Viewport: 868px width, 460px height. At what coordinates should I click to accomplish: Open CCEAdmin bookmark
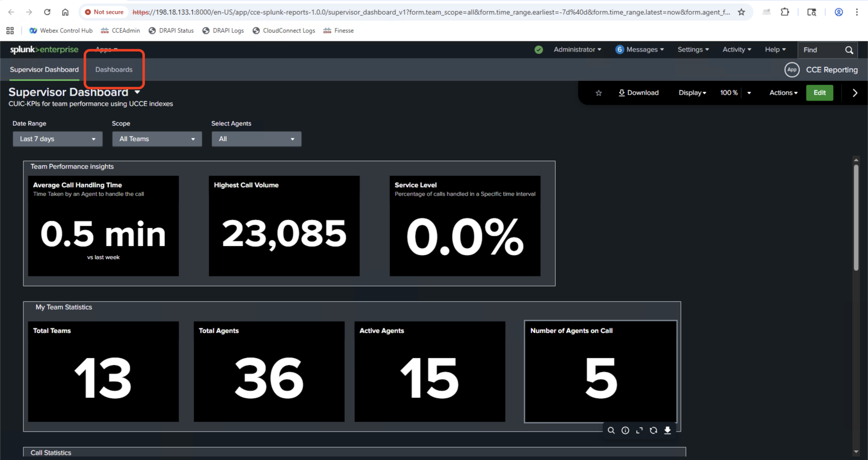click(x=120, y=31)
